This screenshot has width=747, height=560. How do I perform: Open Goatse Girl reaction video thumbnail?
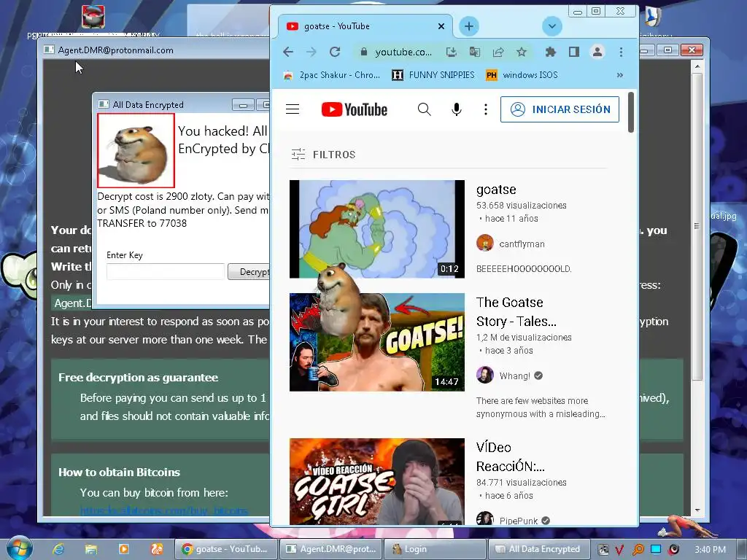coord(377,481)
